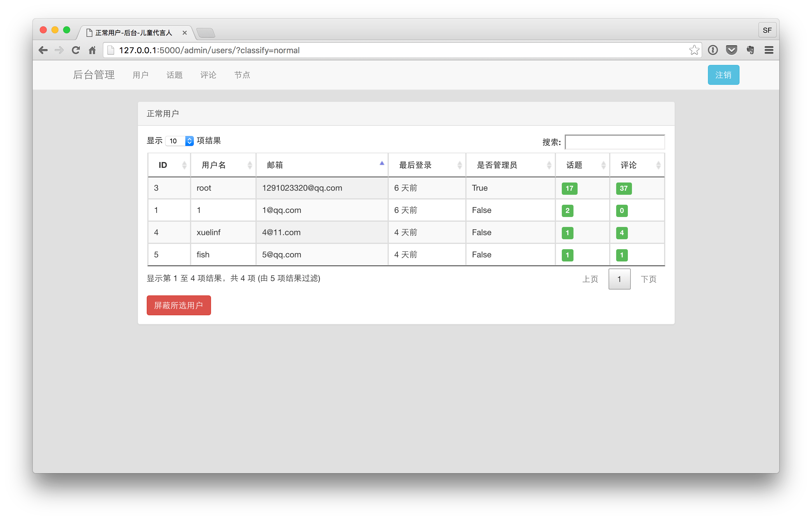Click the browser back arrow
Viewport: 812px width, 520px height.
tap(43, 50)
